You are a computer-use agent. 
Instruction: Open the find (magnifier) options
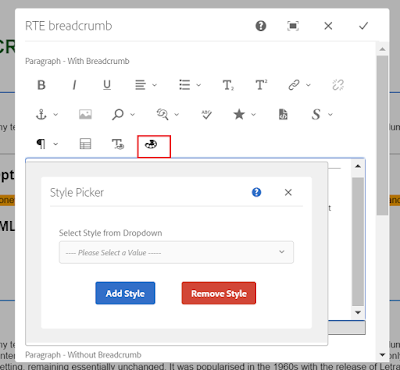(x=123, y=114)
